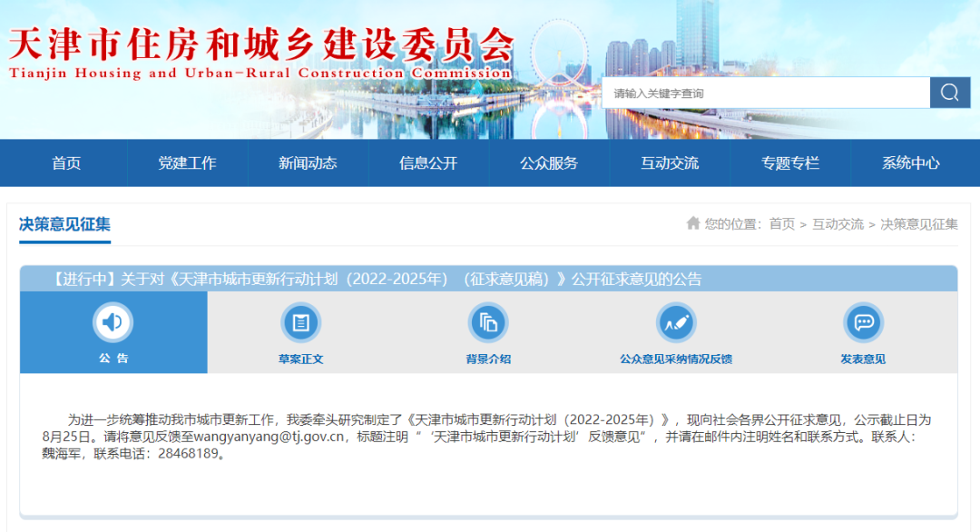This screenshot has height=532, width=980.
Task: Click the announcement title starting 【进行中】
Action: click(x=377, y=279)
